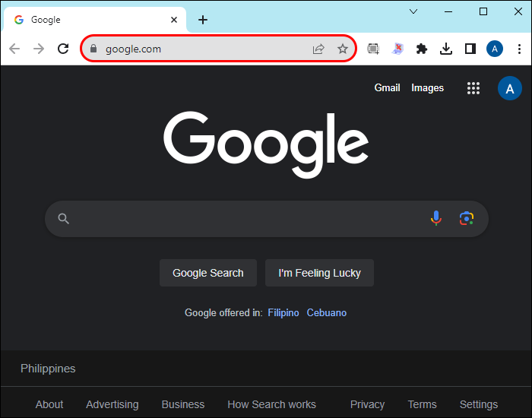
Task: Open the extension with the red X icon
Action: [x=397, y=49]
